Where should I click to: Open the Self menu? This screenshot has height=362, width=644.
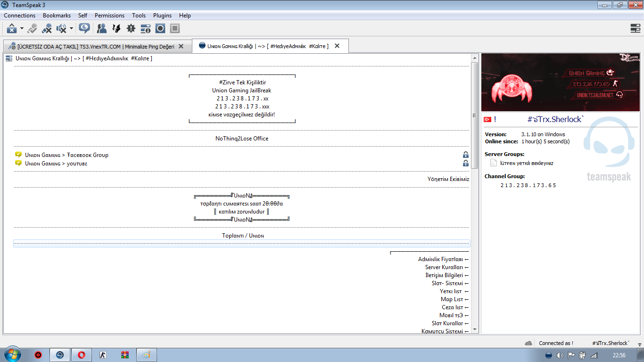click(83, 16)
